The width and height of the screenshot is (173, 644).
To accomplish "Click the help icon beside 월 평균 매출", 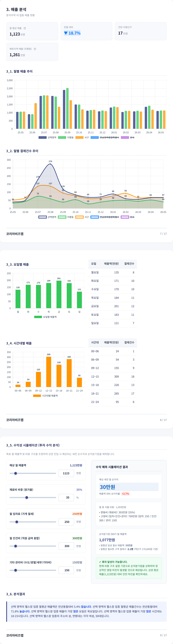I will tap(25, 28).
